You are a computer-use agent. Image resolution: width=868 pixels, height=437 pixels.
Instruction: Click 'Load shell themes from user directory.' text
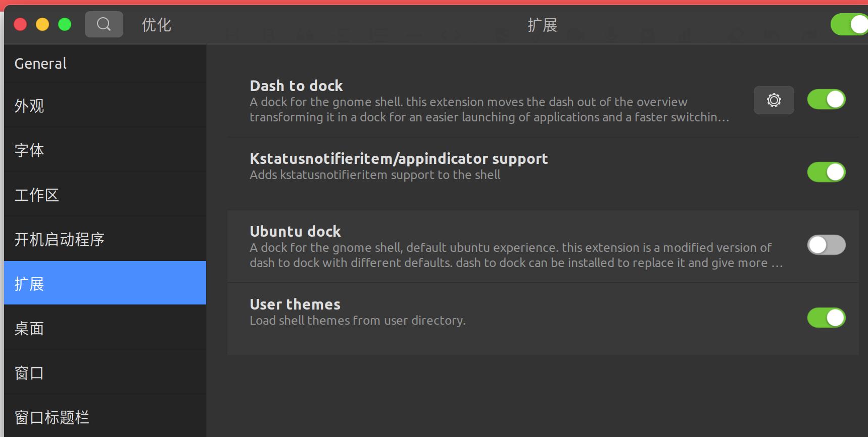[x=358, y=321]
